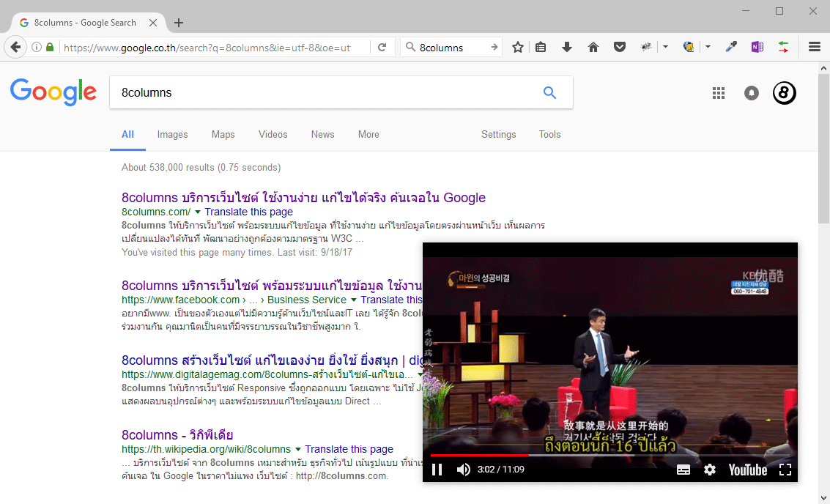Bookmark this page with star icon
Viewport: 830px width, 504px height.
coord(518,47)
